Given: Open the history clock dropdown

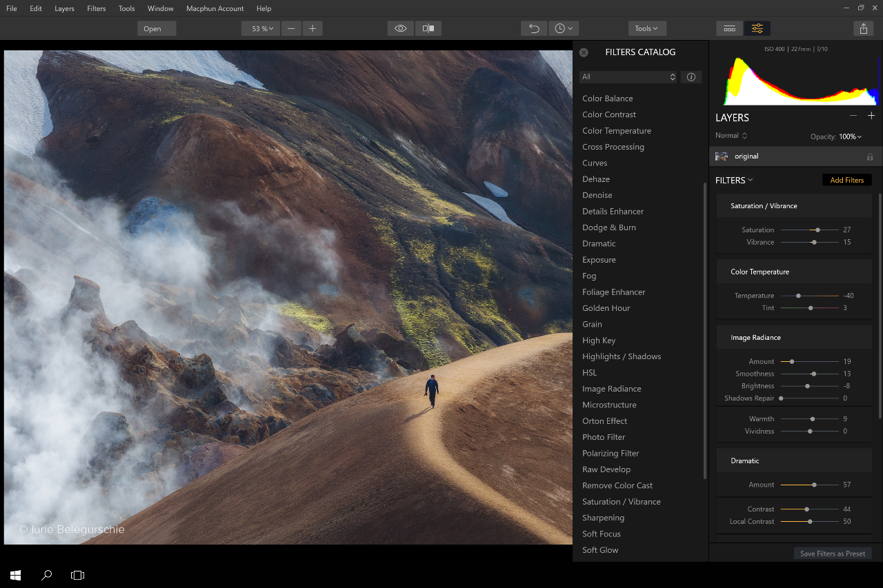Looking at the screenshot, I should (x=564, y=28).
